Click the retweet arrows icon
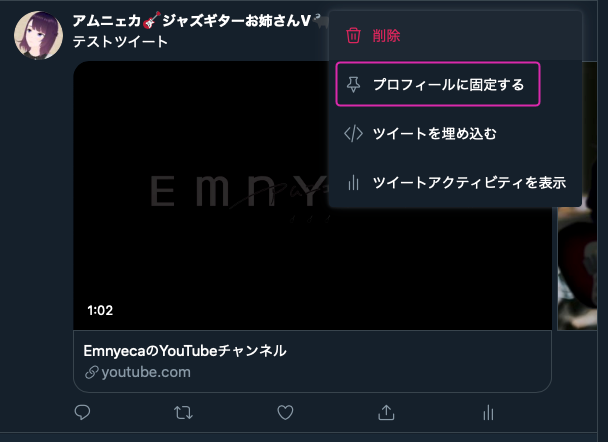608x442 pixels. 183,413
